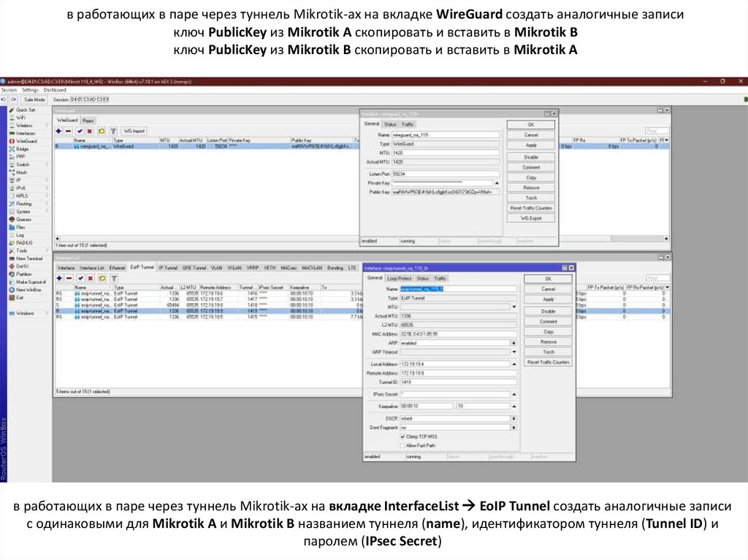Disable WireGuard entry with the red X icon
Image resolution: width=748 pixels, height=560 pixels.
(x=89, y=131)
